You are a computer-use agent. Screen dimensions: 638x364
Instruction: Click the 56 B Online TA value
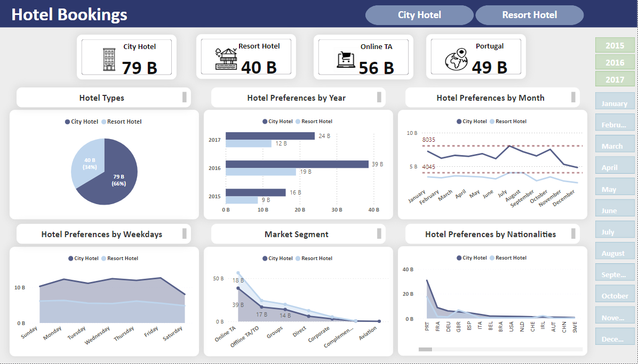tap(377, 68)
